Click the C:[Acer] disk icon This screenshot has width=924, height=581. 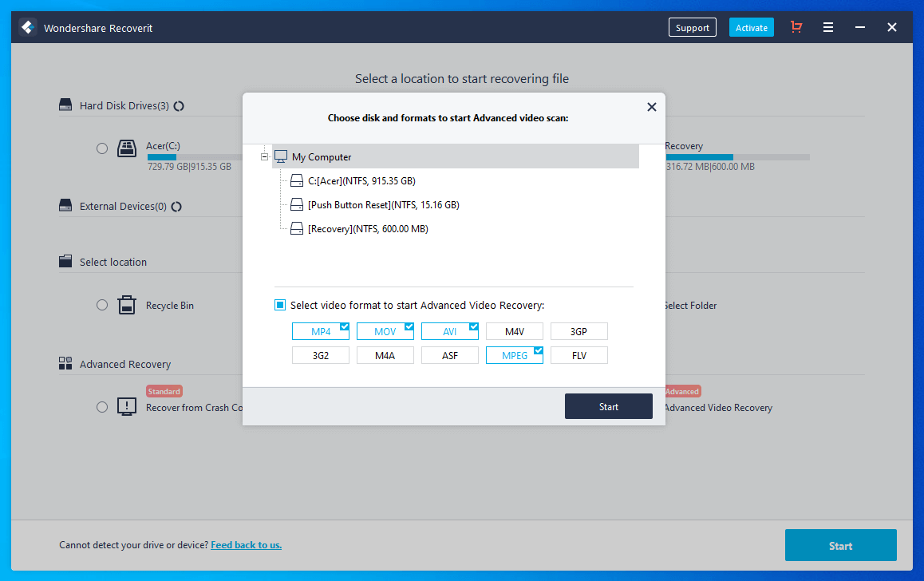(297, 180)
